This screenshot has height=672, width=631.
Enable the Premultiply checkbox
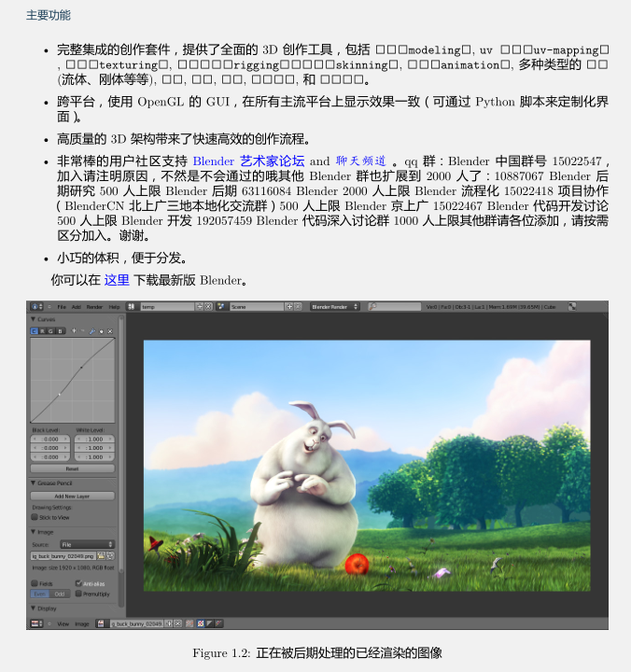[x=78, y=594]
